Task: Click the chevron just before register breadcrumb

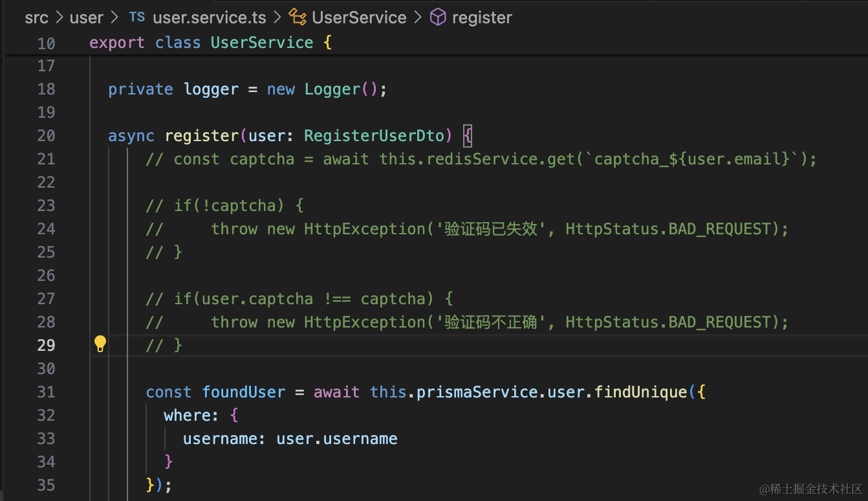Action: pos(418,17)
